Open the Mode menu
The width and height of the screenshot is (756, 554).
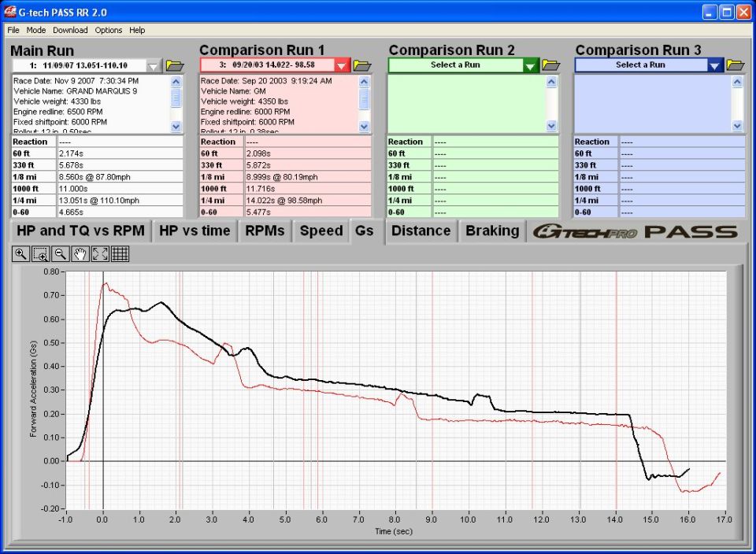click(x=36, y=30)
